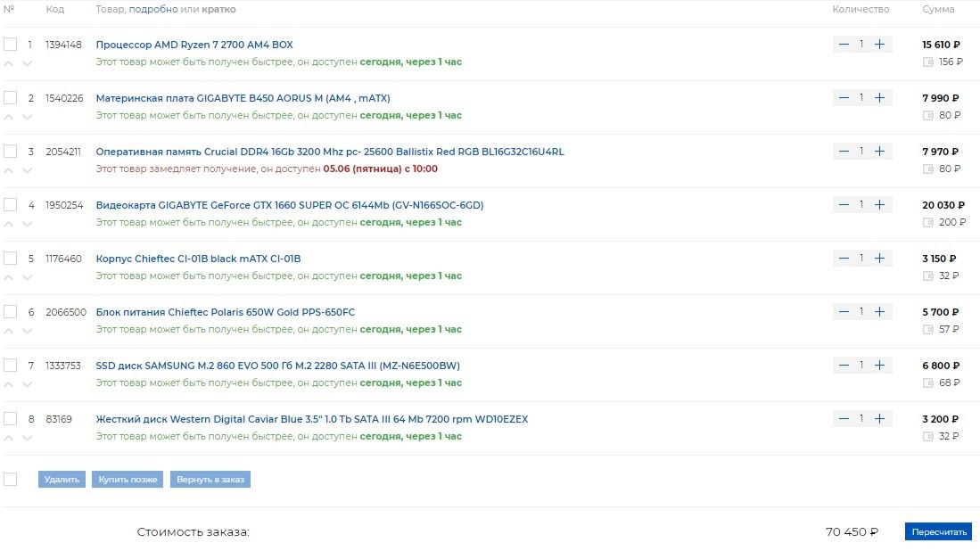Image resolution: width=980 pixels, height=551 pixels.
Task: Move Ryzen processor row down with arrow
Action: (x=27, y=63)
